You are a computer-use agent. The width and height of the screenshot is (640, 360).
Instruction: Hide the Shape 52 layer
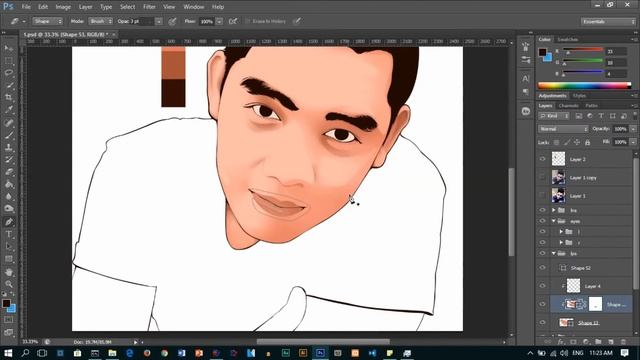[542, 268]
